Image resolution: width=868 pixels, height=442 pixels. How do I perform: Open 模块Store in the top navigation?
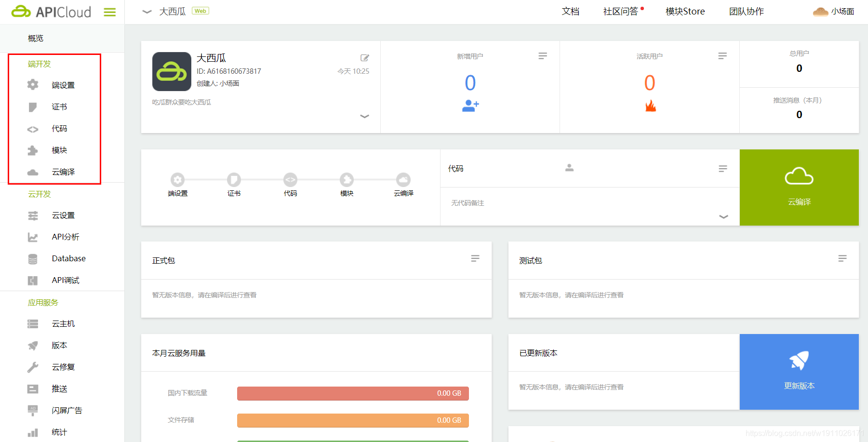point(685,12)
